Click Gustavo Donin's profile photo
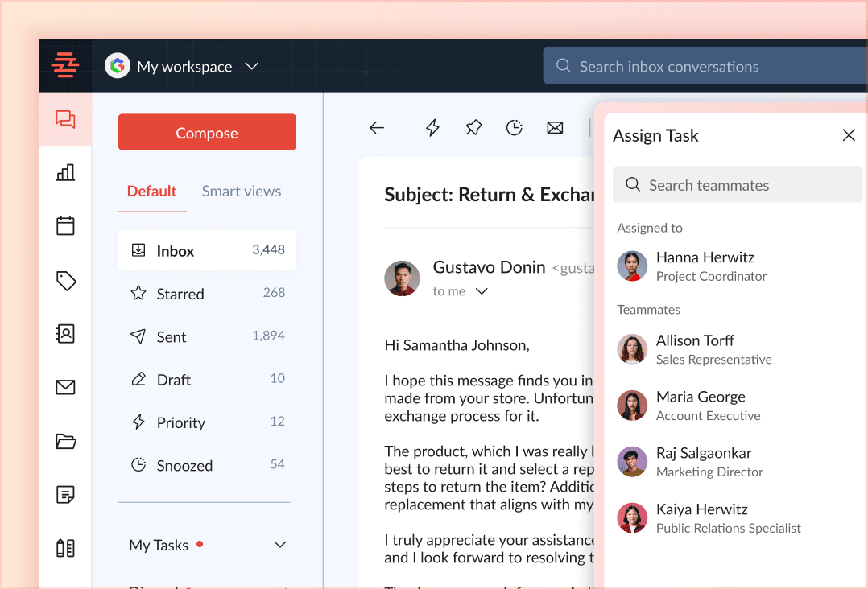868x589 pixels. [402, 278]
